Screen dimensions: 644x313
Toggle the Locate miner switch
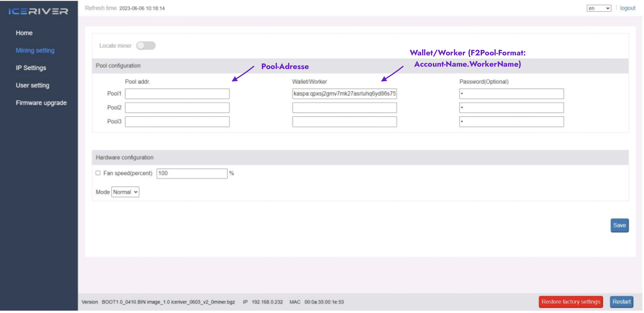[146, 45]
